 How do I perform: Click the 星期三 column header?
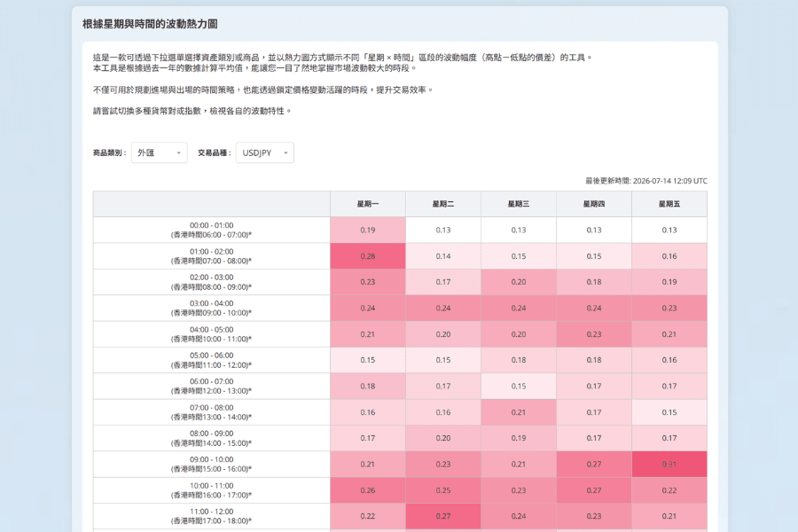[519, 204]
